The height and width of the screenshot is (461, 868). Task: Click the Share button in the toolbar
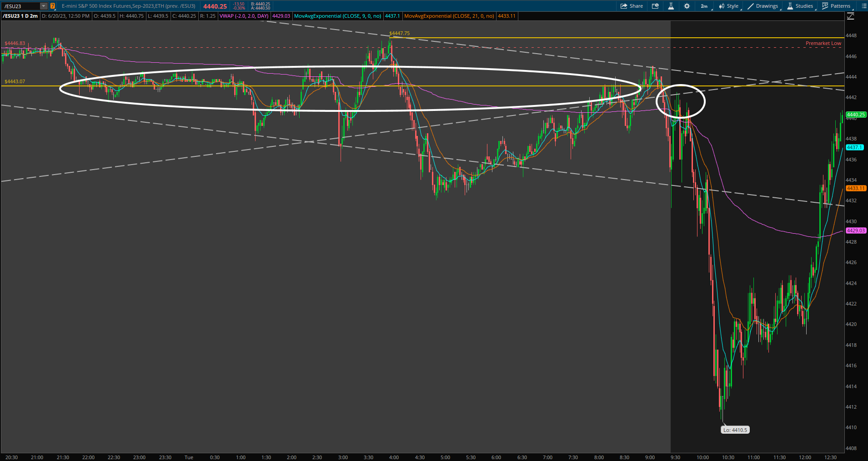tap(632, 6)
